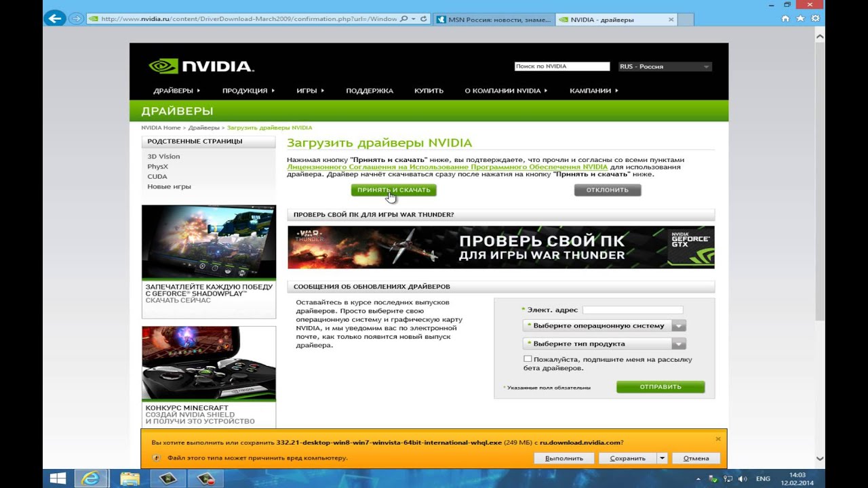Open the Сохранить split-button arrow

[662, 458]
